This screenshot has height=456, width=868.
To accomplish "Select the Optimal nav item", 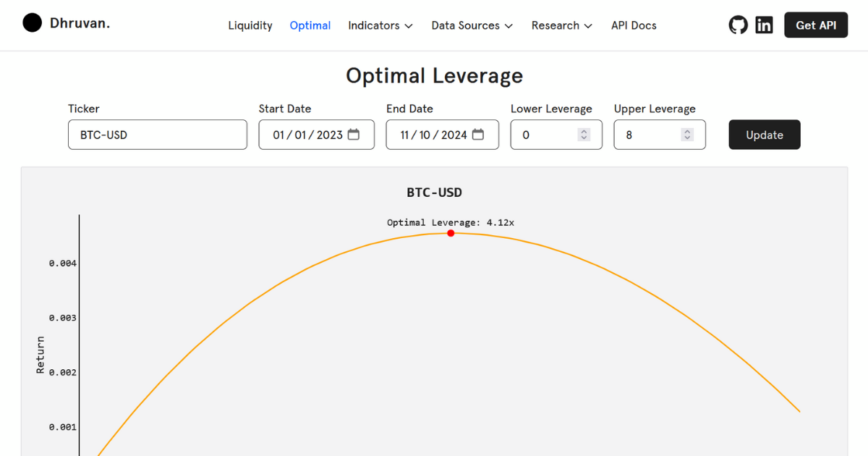I will (x=310, y=25).
